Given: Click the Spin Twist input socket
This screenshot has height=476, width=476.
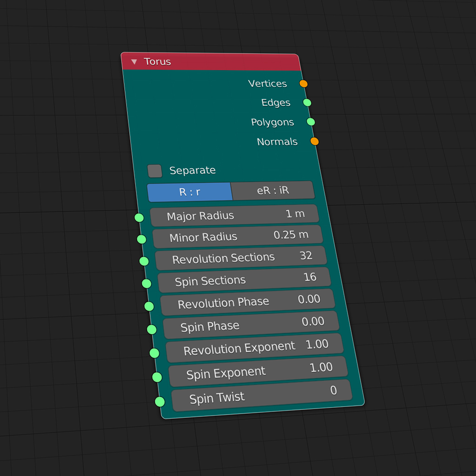Looking at the screenshot, I should coord(160,402).
